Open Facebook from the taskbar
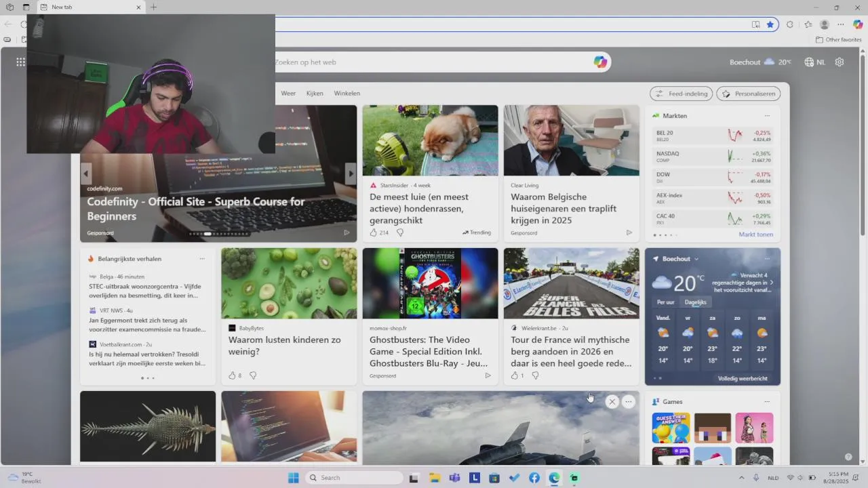This screenshot has width=868, height=488. click(x=534, y=478)
